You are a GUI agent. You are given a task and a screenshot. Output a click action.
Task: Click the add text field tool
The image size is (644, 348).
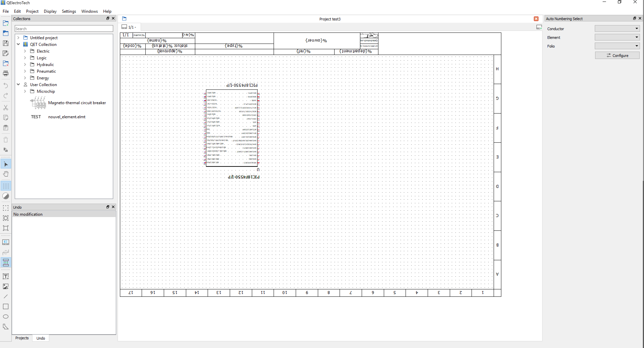pos(6,276)
